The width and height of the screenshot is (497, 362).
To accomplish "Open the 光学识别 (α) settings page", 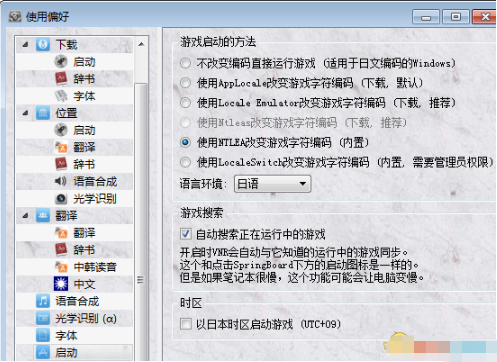I will pos(86,318).
